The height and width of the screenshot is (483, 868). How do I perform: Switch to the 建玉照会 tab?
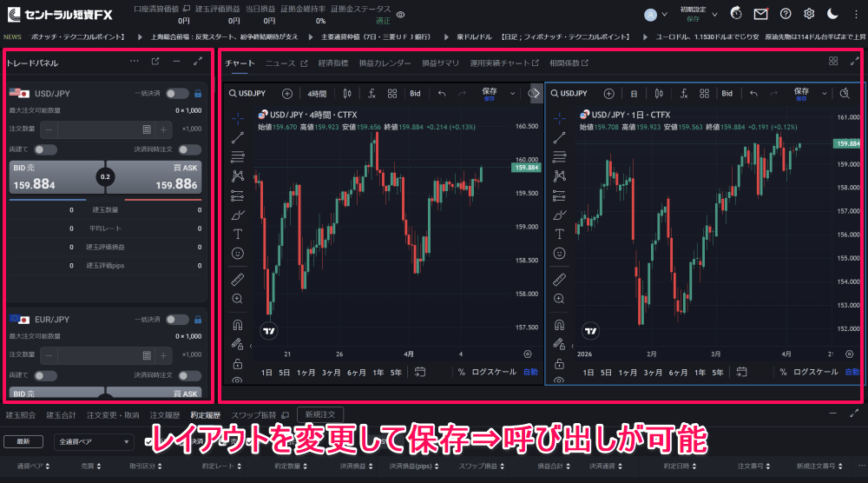(x=21, y=415)
